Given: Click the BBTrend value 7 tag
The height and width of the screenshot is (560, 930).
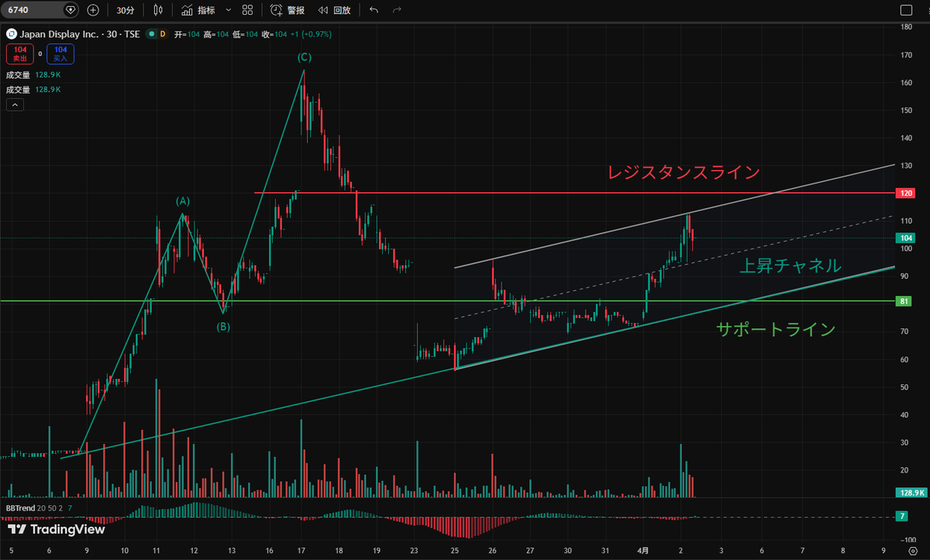Looking at the screenshot, I should point(904,516).
